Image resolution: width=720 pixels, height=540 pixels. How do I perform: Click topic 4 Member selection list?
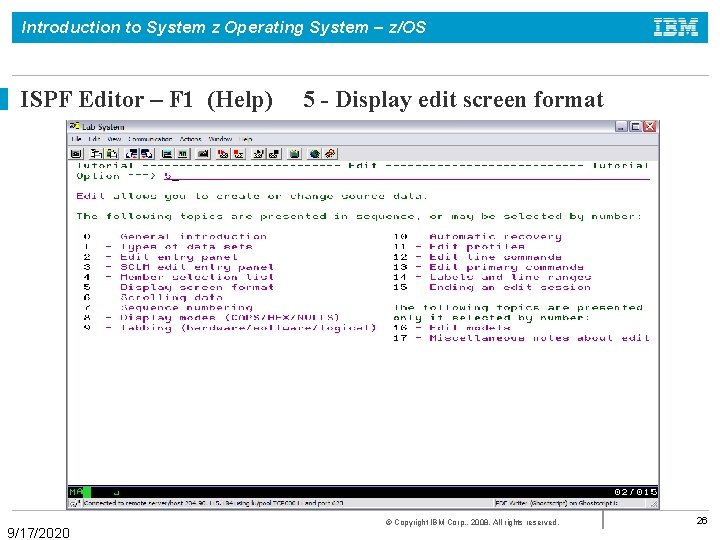(x=179, y=277)
